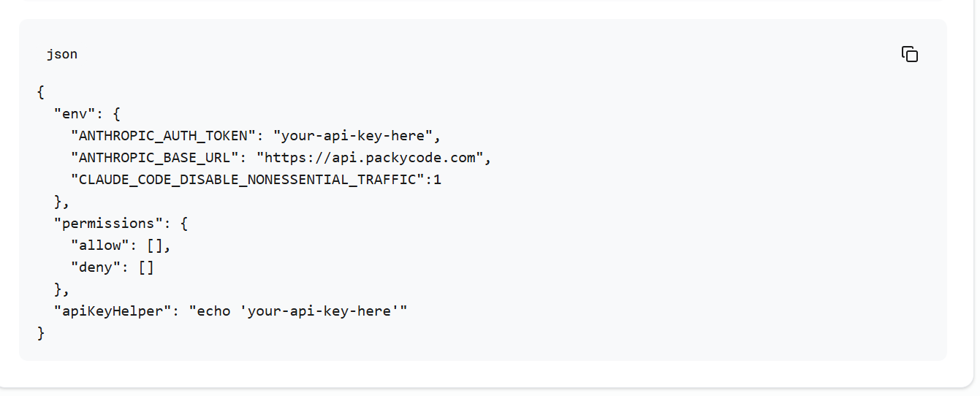Copy the JSON code block
980x396 pixels.
909,54
